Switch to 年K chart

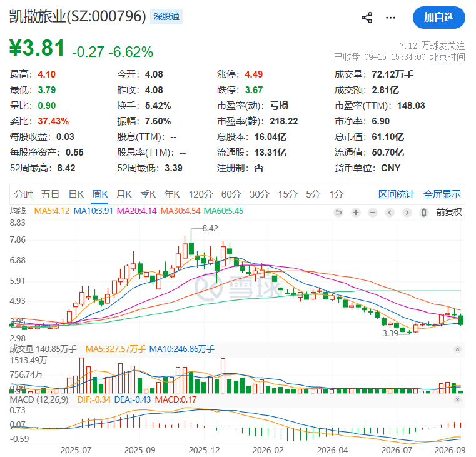coord(172,194)
